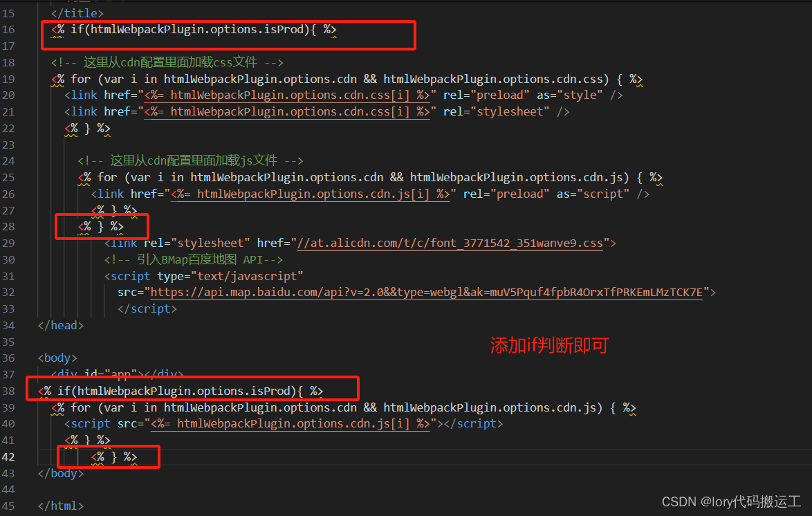Click the comment about loading css文件 from cdn

tap(167, 63)
